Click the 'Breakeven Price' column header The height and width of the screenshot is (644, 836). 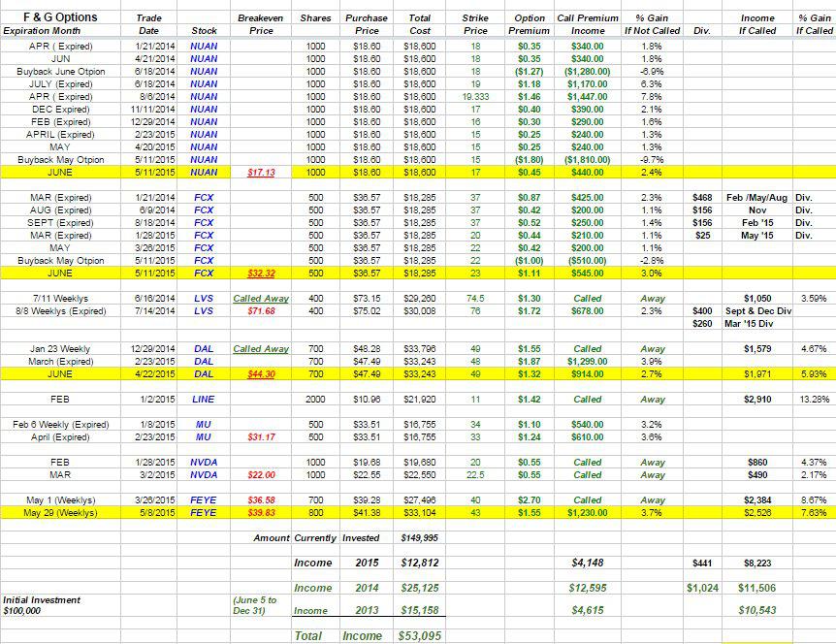coord(261,24)
